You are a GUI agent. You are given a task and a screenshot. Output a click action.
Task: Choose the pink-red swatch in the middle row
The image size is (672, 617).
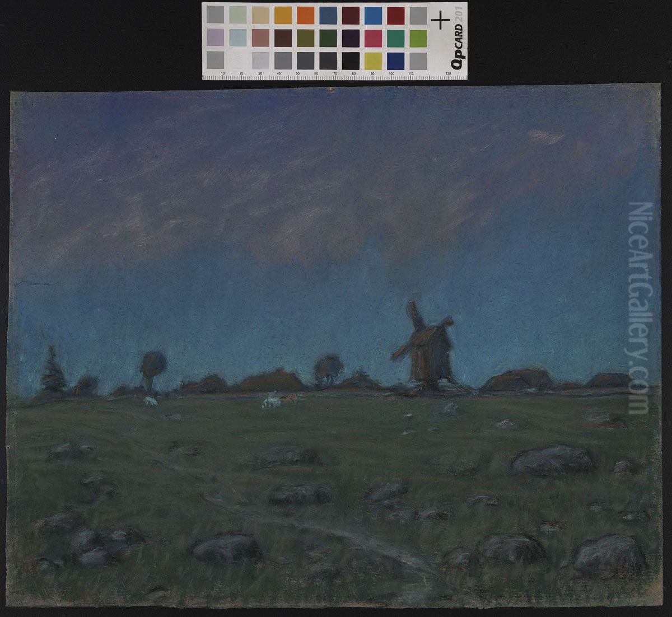[x=373, y=38]
